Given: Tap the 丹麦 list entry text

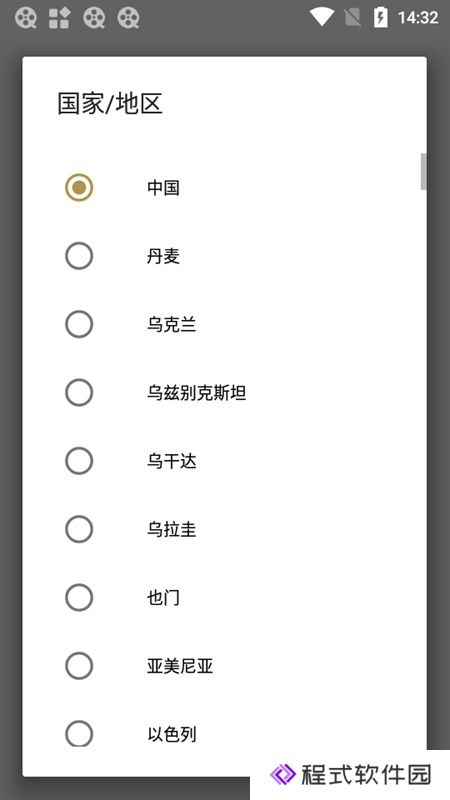Looking at the screenshot, I should pos(163,256).
